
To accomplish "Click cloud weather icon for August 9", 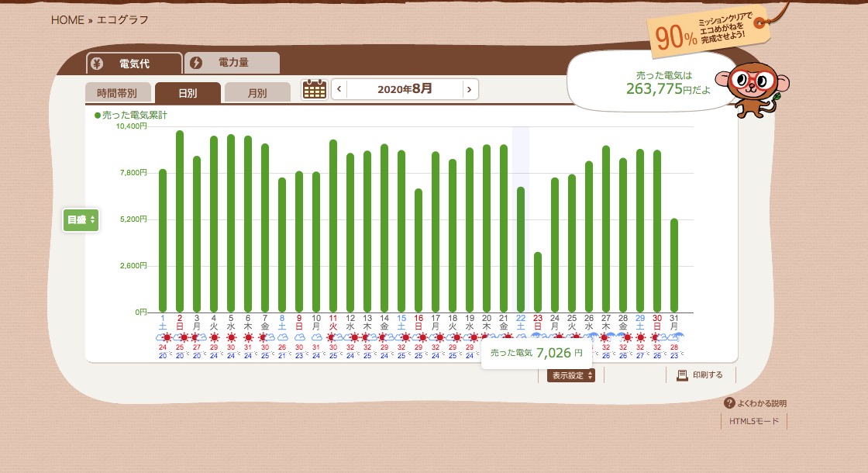I will point(299,337).
